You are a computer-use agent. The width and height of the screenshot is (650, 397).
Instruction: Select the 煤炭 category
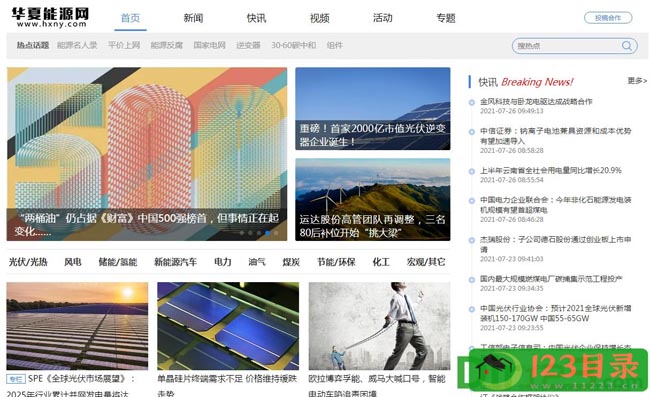click(291, 262)
